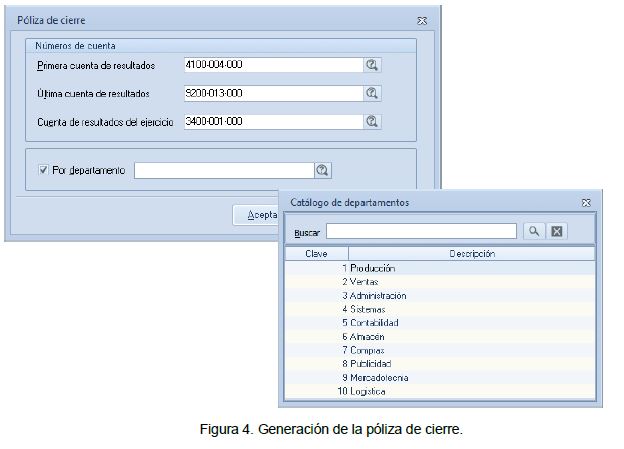
Task: Click the Última cuenta de resultados field
Action: pos(272,93)
